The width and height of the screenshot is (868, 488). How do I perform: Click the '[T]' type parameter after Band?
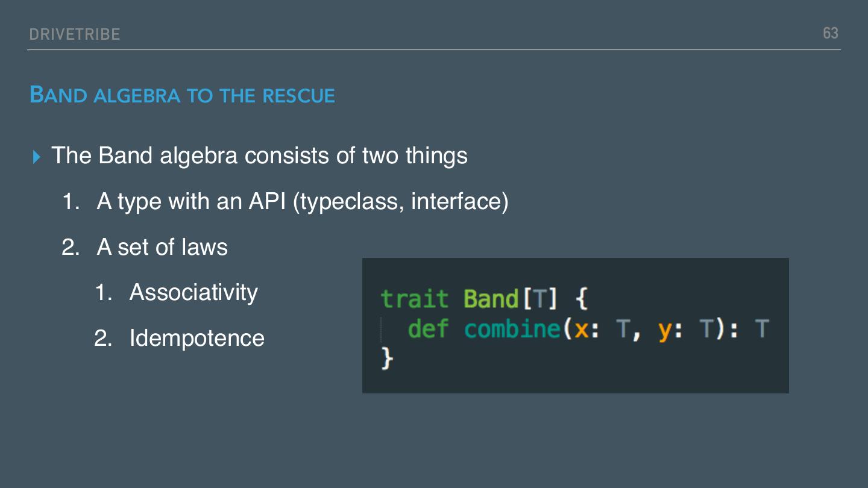[540, 299]
